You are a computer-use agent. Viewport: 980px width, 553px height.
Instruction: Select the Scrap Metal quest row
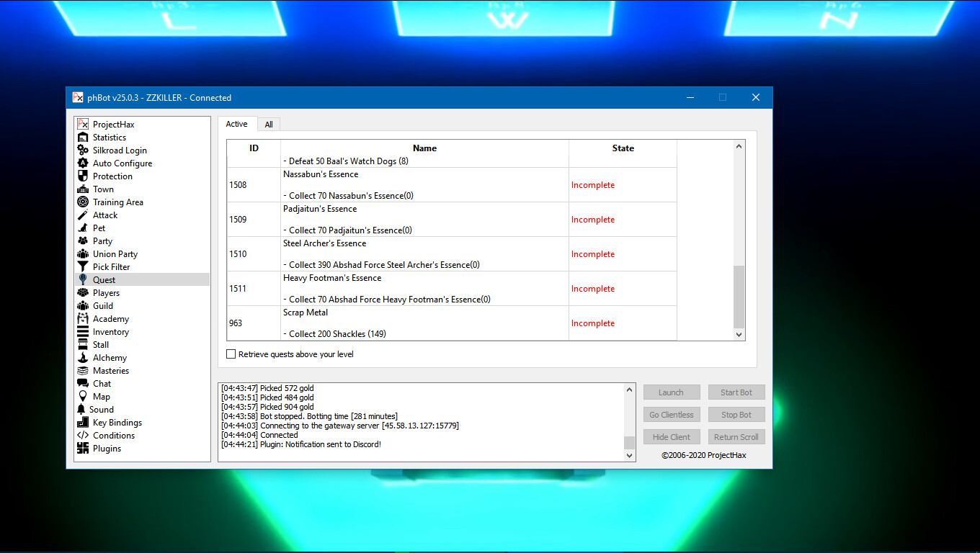point(424,323)
